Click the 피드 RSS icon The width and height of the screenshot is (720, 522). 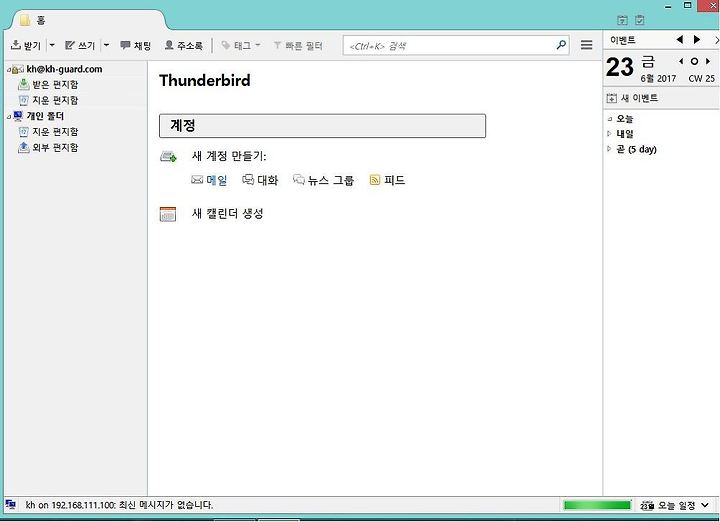375,180
